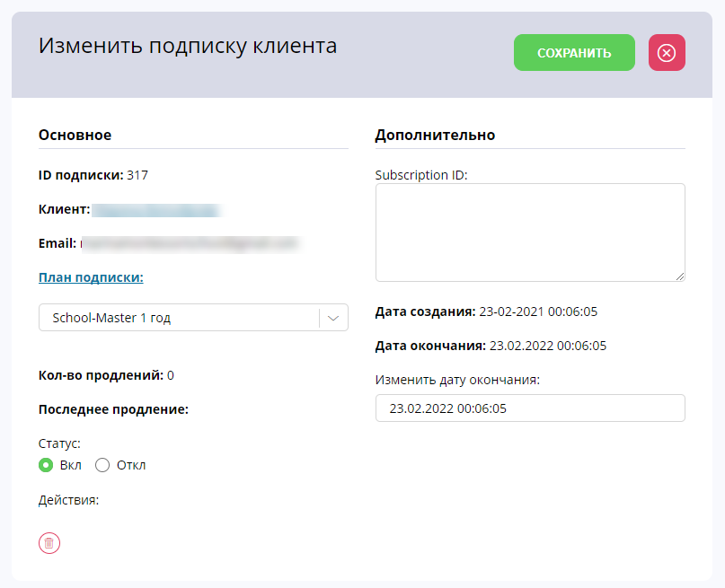The image size is (725, 588).
Task: Click the Действия label
Action: (x=68, y=500)
